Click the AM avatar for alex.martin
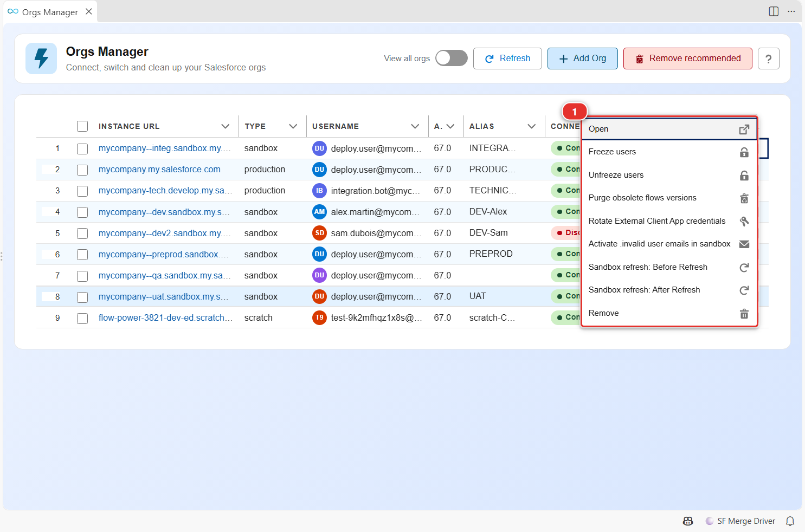The height and width of the screenshot is (532, 805). coord(319,212)
